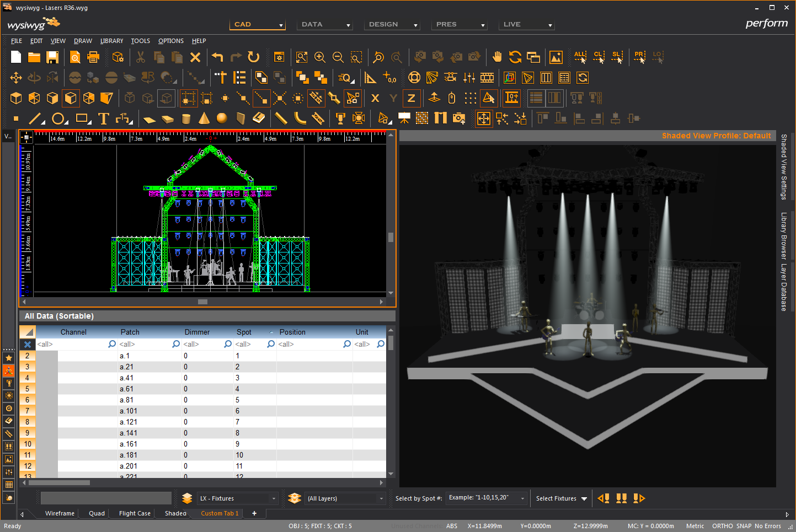
Task: Select the Zoom In magnifier tool
Action: pos(320,57)
